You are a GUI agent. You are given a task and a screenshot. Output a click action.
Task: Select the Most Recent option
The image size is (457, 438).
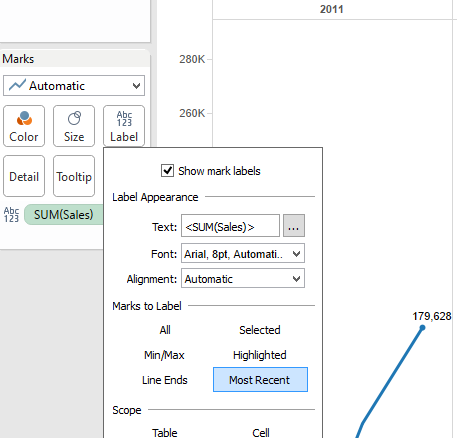tap(260, 380)
